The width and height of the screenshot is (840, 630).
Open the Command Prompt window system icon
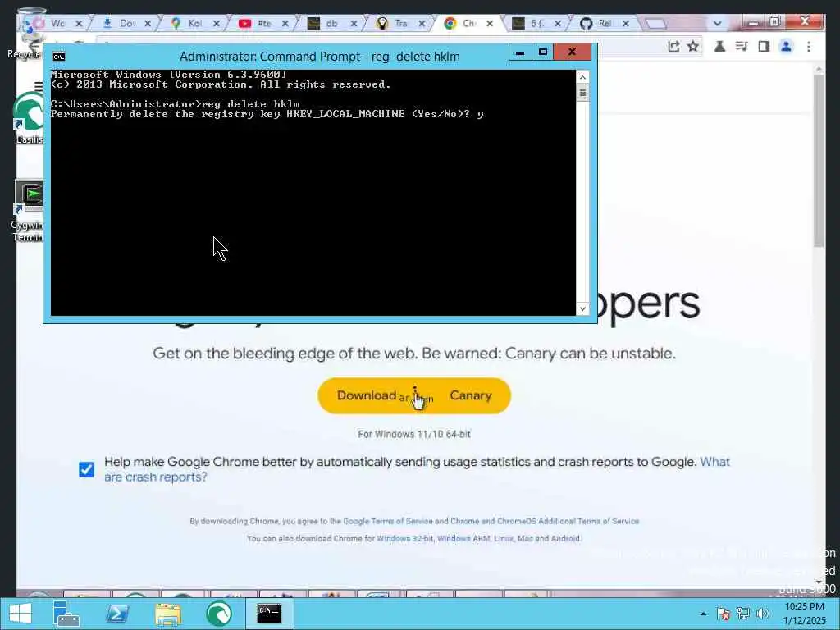pos(59,57)
